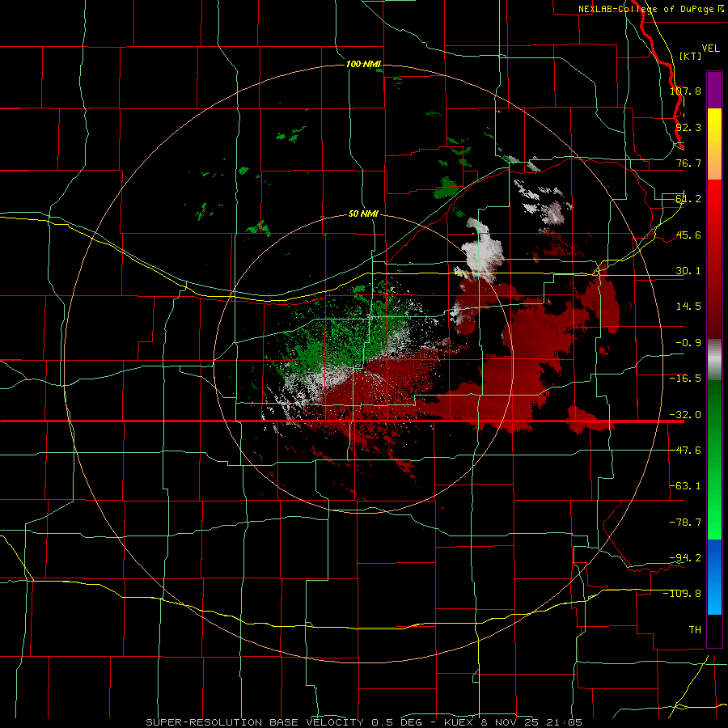Click the gray segment of the color bar

[714, 359]
